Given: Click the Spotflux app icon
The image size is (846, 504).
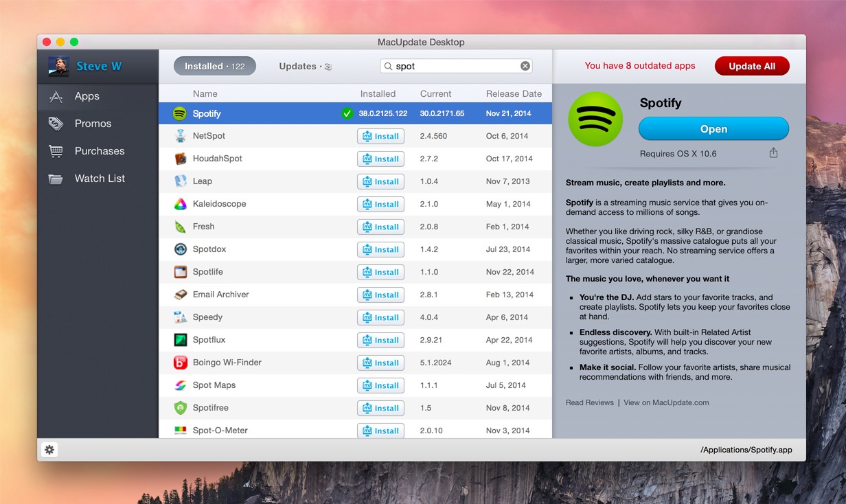Looking at the screenshot, I should tap(180, 340).
